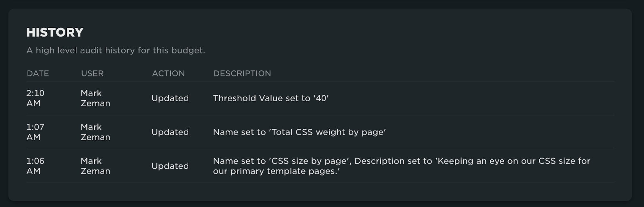Click the 'our primary template pages.' line
Viewport: 644px width, 207px height.
point(276,171)
